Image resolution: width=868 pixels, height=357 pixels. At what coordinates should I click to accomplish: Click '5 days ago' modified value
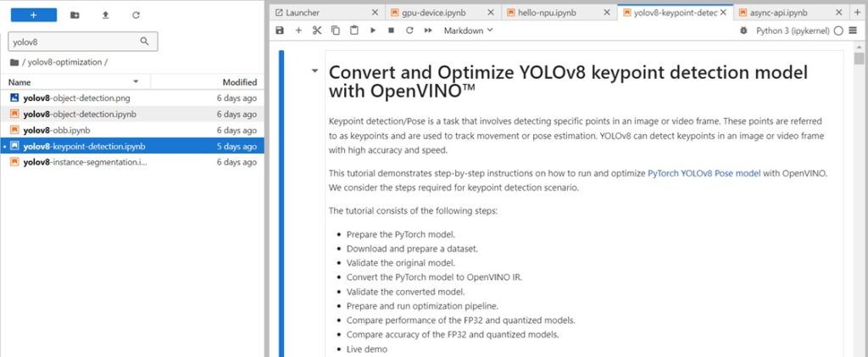pyautogui.click(x=237, y=147)
